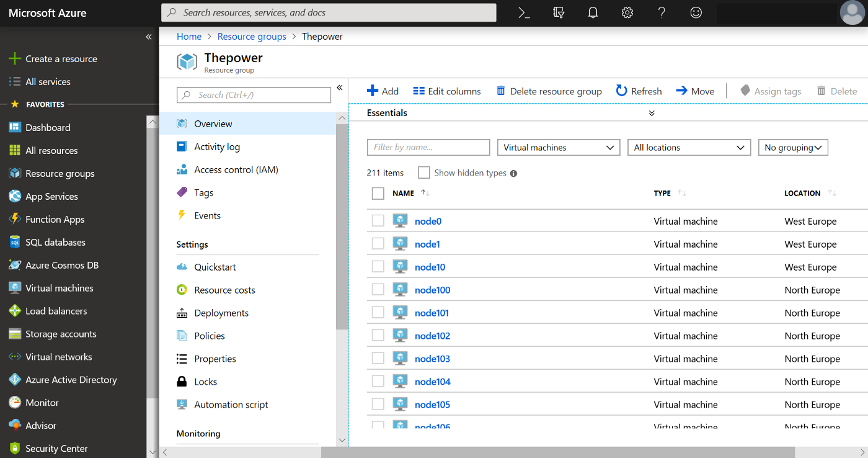Sort by the LOCATION column arrows

pos(832,193)
